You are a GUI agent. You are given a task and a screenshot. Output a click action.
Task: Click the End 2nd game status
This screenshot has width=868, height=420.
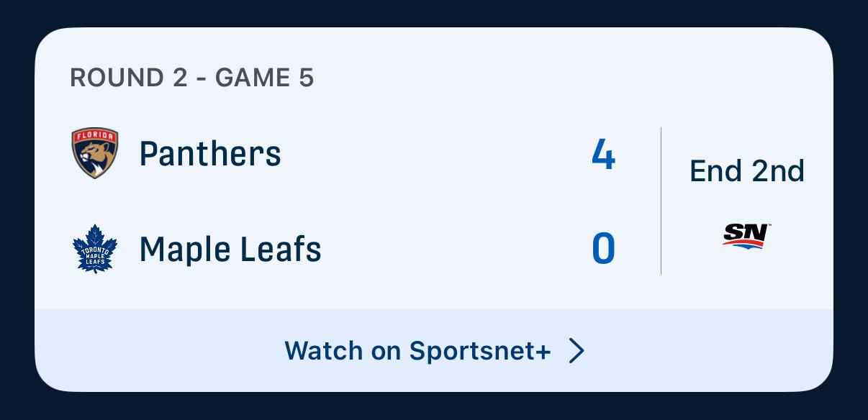[747, 171]
